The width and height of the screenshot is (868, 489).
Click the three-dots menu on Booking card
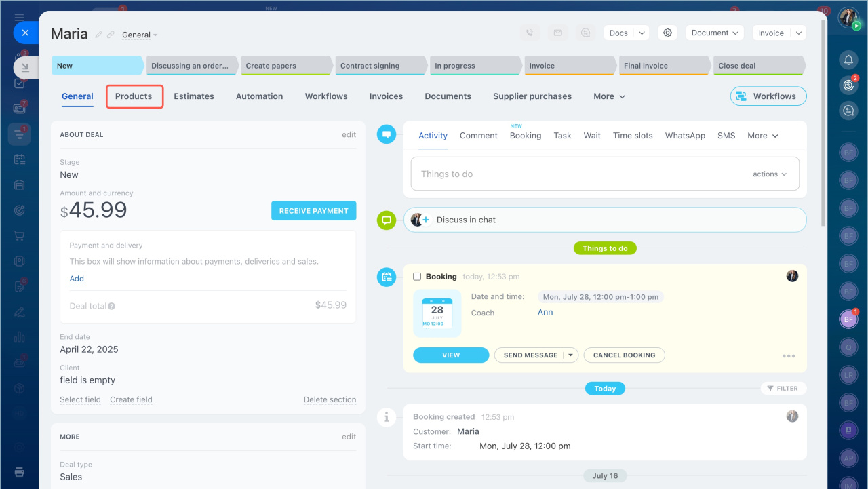point(788,356)
